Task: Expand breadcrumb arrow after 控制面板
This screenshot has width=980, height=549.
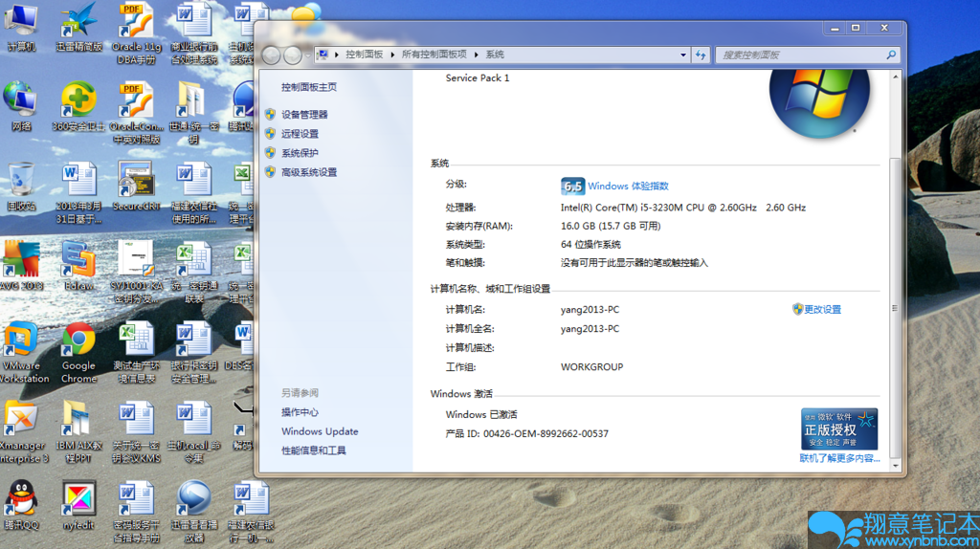Action: pyautogui.click(x=392, y=55)
